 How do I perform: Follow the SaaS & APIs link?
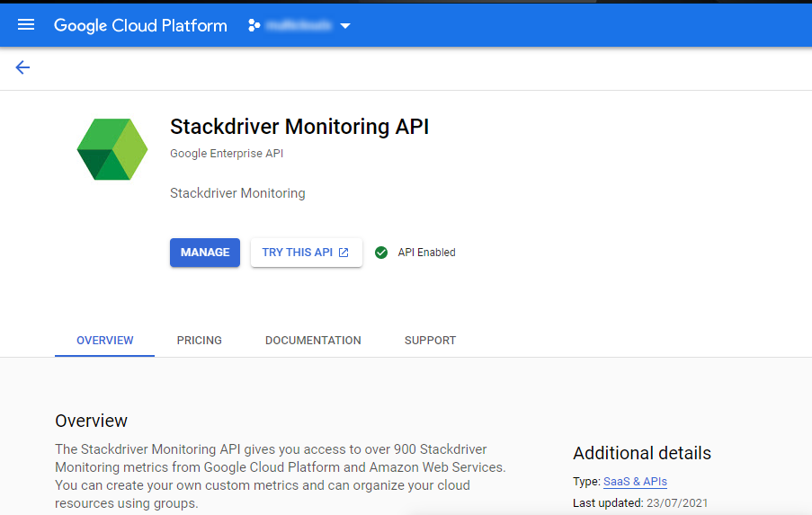[635, 482]
